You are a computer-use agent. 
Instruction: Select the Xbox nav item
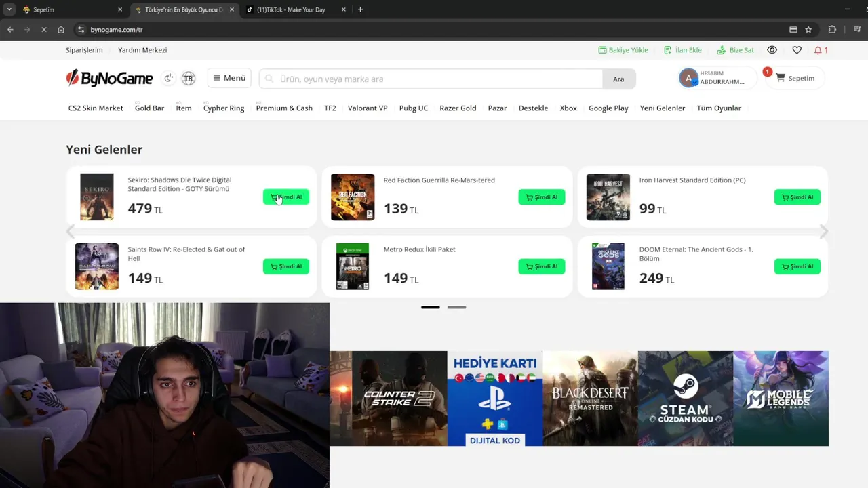point(568,108)
